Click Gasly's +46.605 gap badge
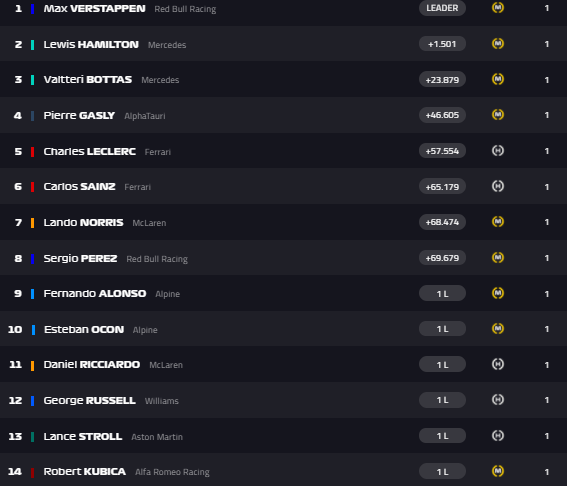The width and height of the screenshot is (567, 486). (442, 115)
